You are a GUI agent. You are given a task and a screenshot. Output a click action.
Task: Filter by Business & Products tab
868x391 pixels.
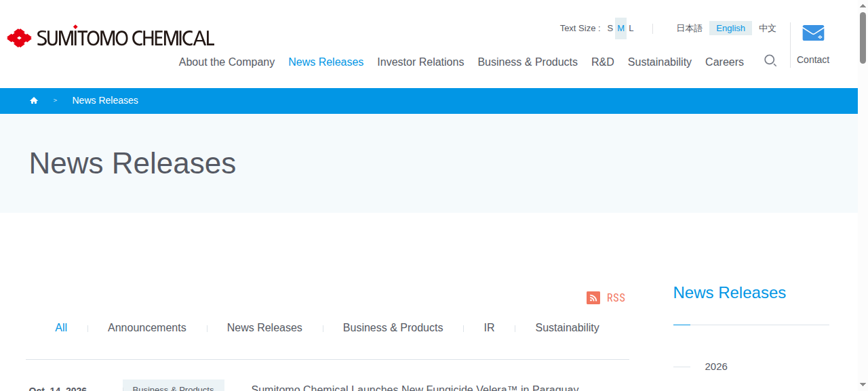pos(393,328)
